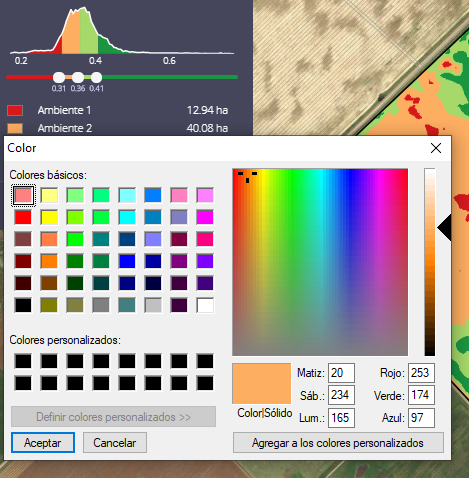Click the Cancelar button

[115, 443]
